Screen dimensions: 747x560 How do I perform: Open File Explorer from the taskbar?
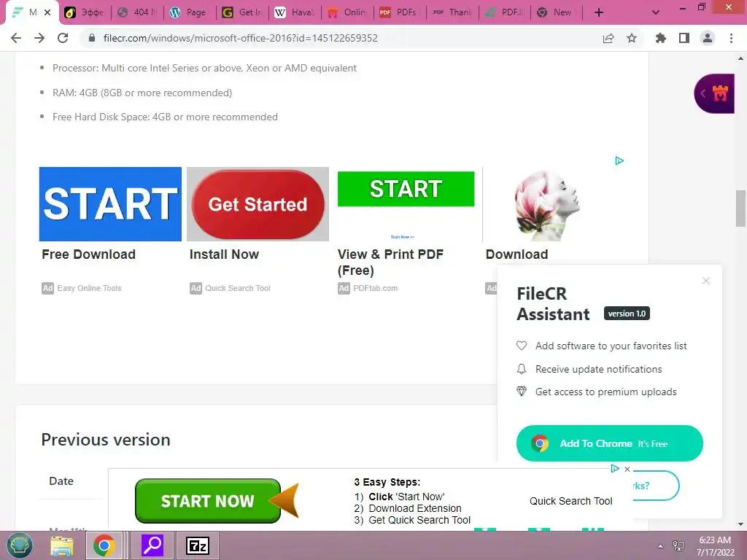click(x=63, y=545)
